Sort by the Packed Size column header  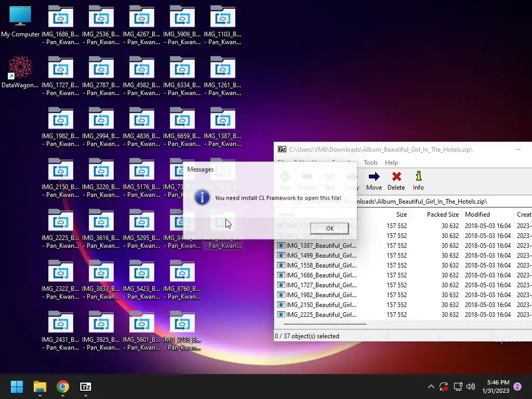click(443, 215)
